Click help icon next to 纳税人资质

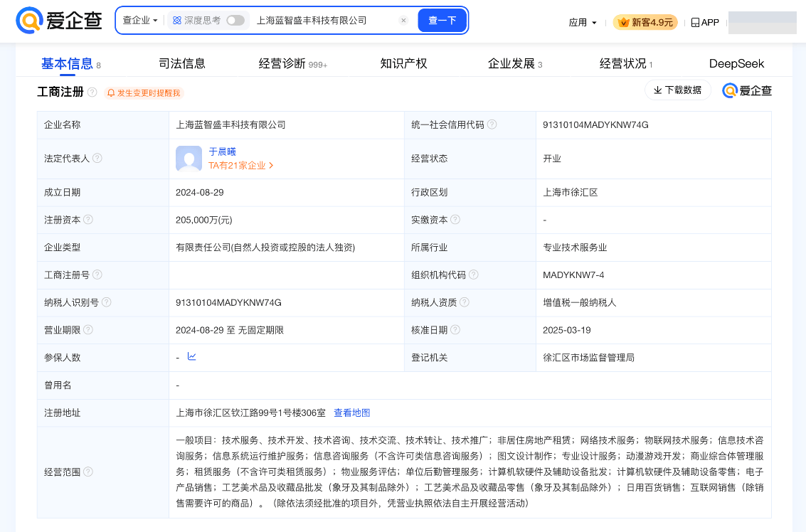[x=465, y=302]
